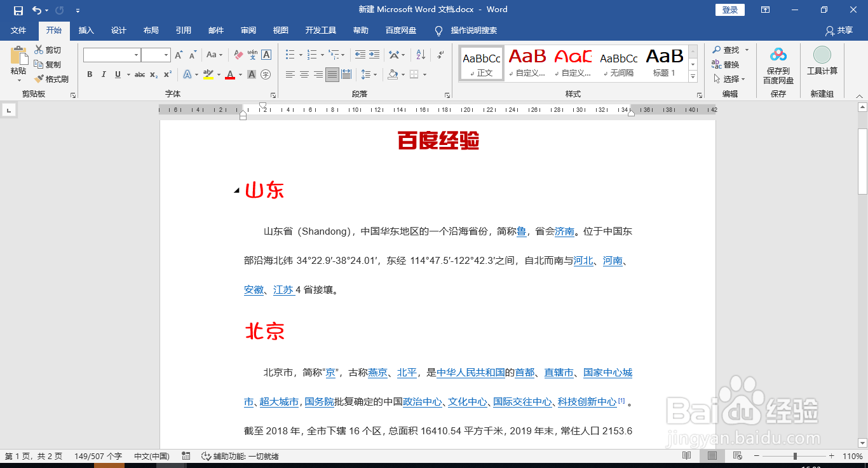Open the Font dialog launcher

pos(272,95)
